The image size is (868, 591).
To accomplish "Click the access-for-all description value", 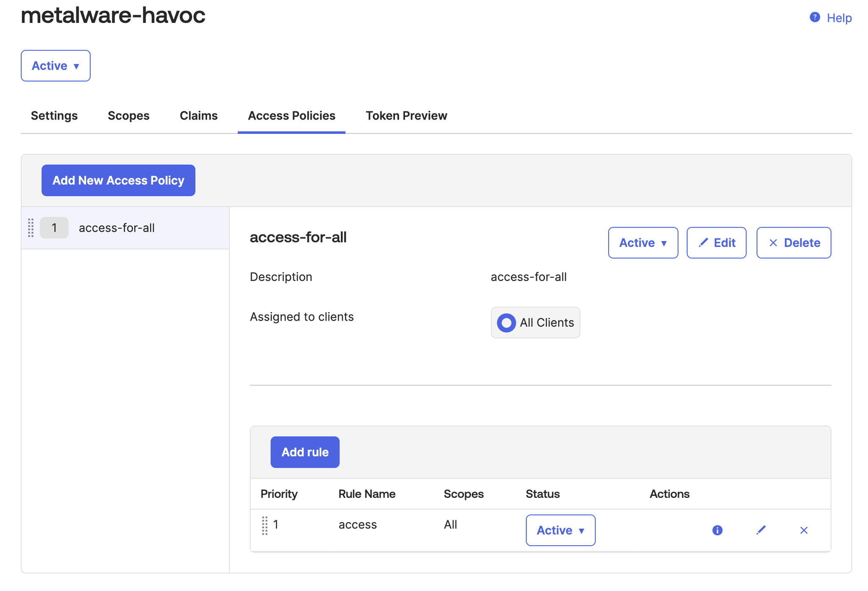I will [529, 277].
